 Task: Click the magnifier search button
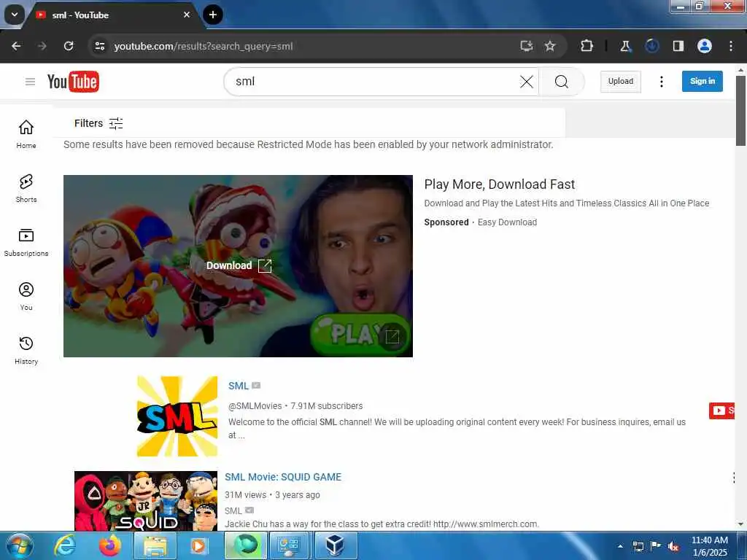(561, 82)
